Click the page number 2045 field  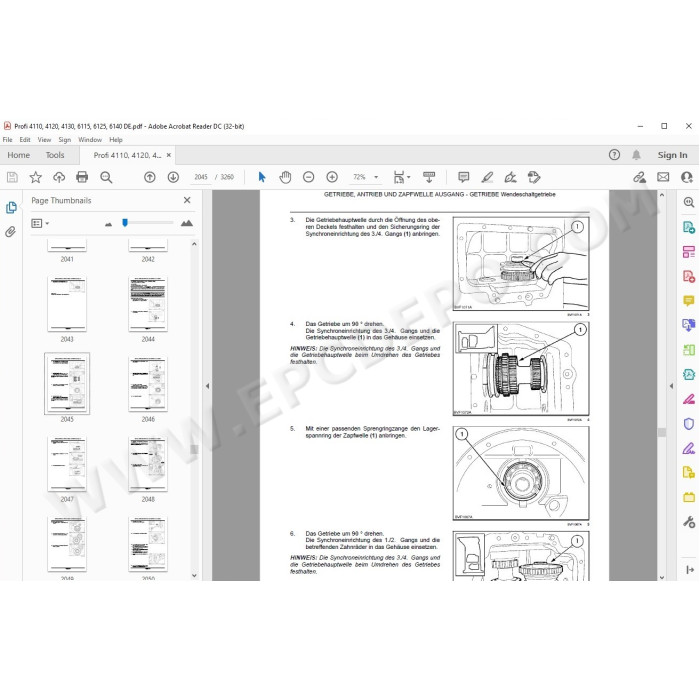[x=201, y=177]
